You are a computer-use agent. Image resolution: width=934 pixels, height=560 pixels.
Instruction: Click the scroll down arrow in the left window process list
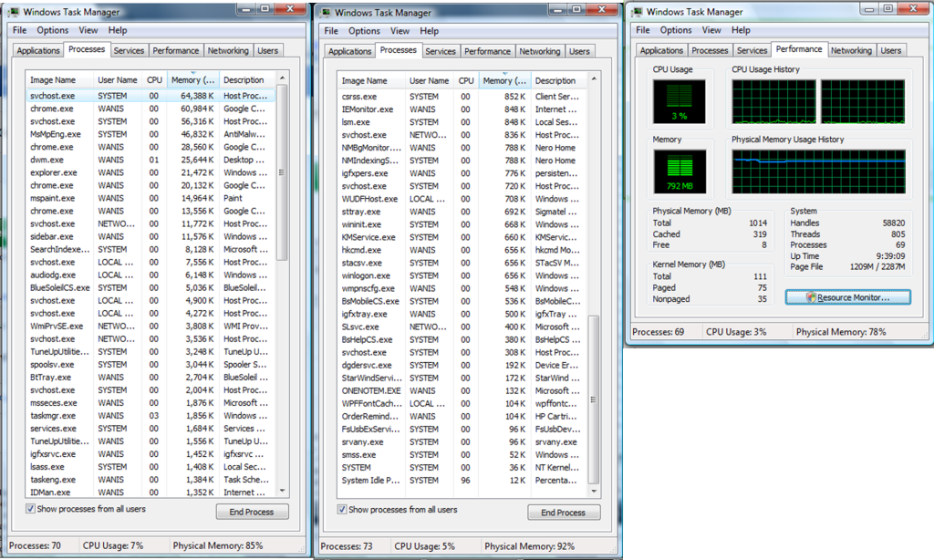pos(283,491)
